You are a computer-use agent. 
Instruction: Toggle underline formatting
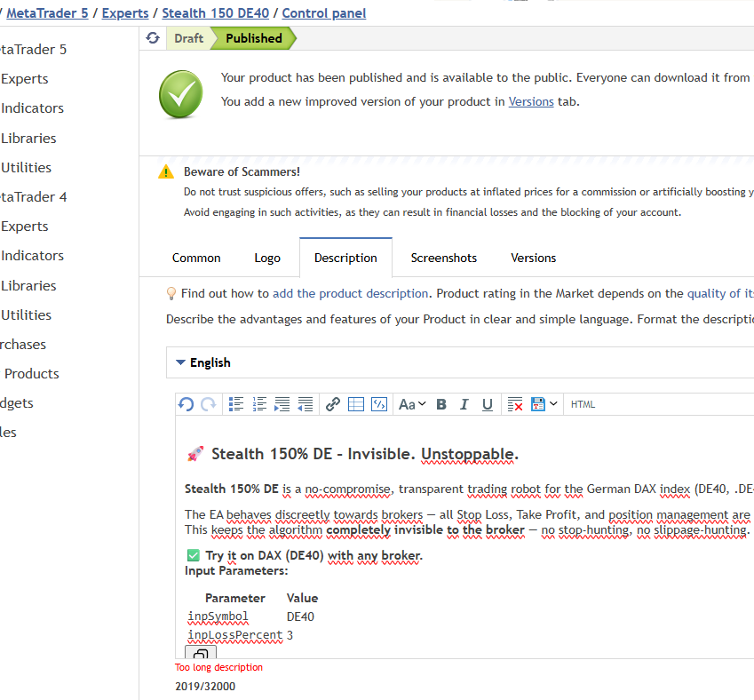pyautogui.click(x=487, y=404)
